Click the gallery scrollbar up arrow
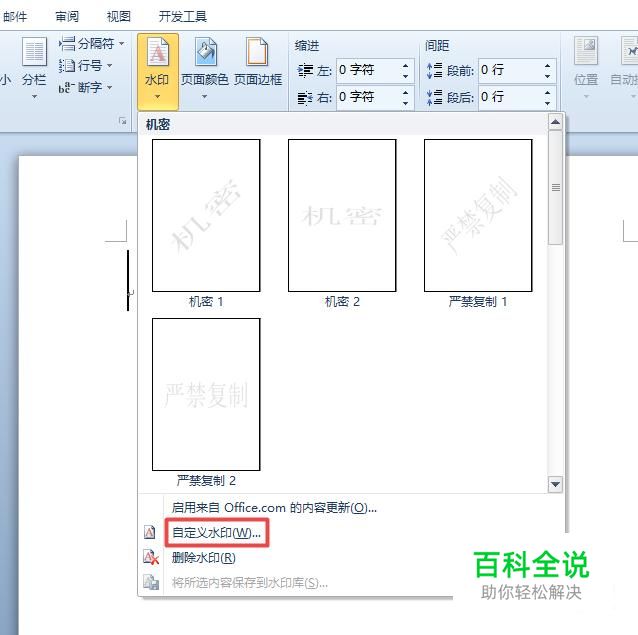Viewport: 638px width, 635px height. (555, 122)
